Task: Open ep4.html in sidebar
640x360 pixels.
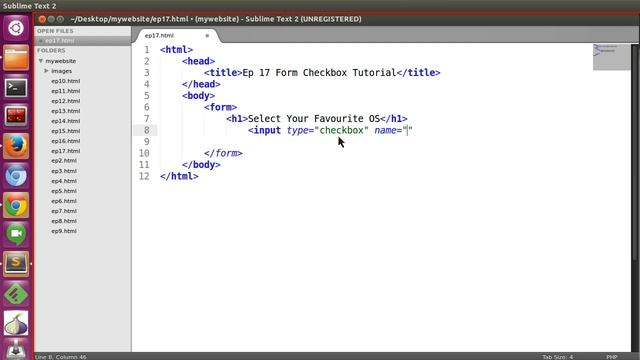Action: (x=64, y=181)
